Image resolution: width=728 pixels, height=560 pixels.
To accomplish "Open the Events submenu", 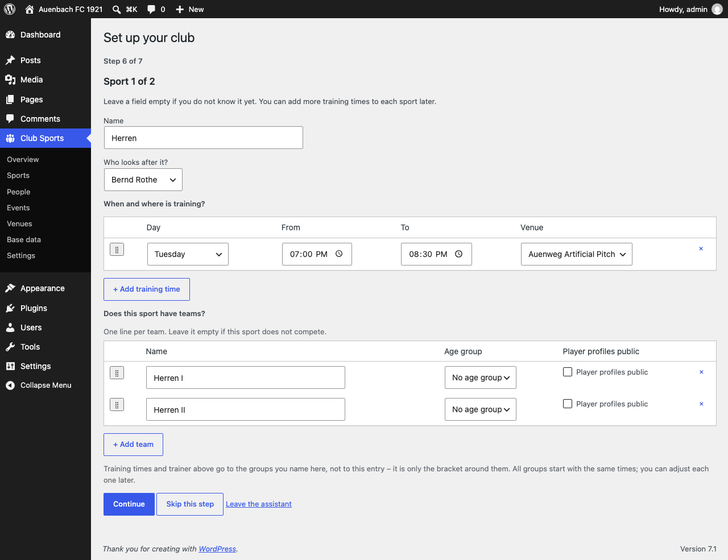I will pyautogui.click(x=18, y=208).
